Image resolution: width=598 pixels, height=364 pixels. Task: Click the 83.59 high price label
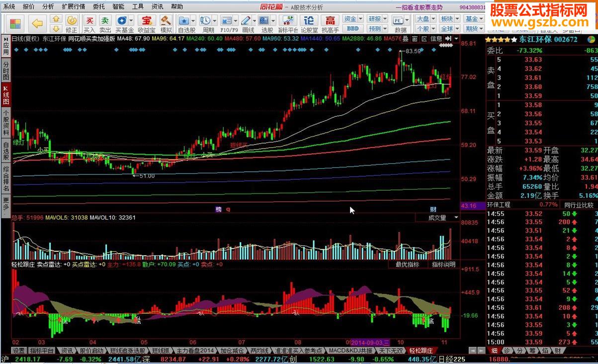(x=413, y=51)
